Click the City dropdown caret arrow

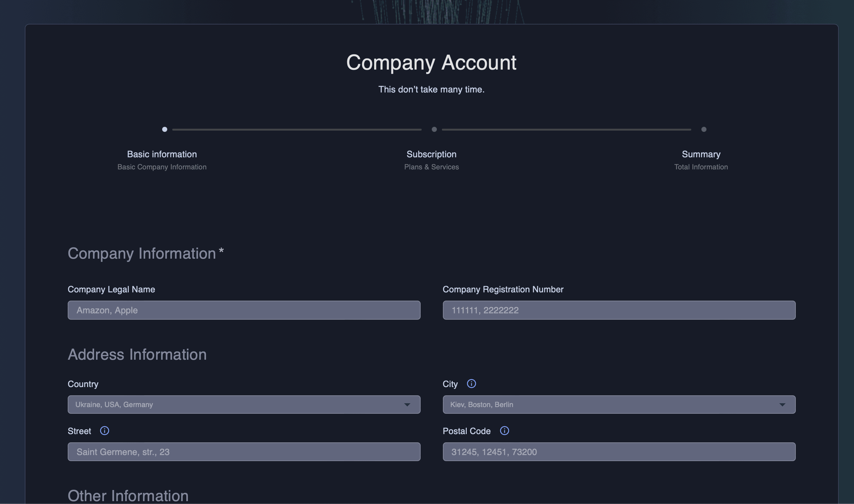782,405
